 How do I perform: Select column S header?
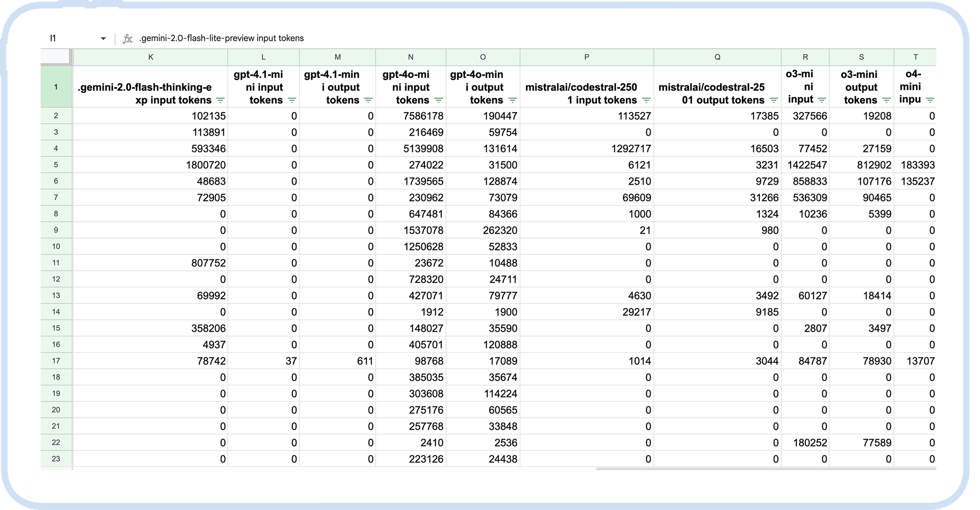[862, 57]
